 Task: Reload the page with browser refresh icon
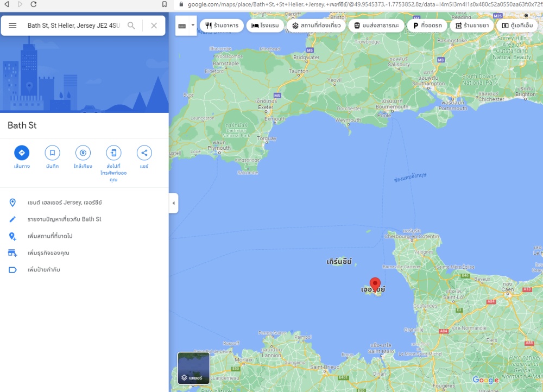(x=34, y=4)
